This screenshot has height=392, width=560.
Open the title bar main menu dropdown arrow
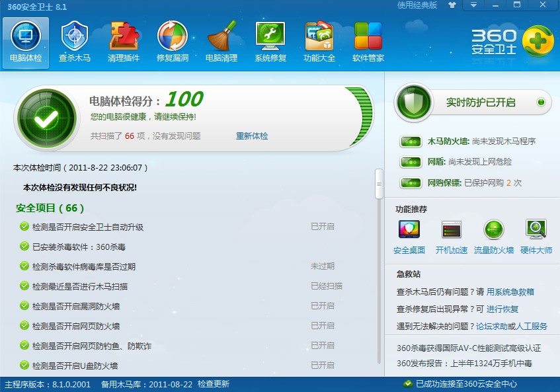coord(473,5)
